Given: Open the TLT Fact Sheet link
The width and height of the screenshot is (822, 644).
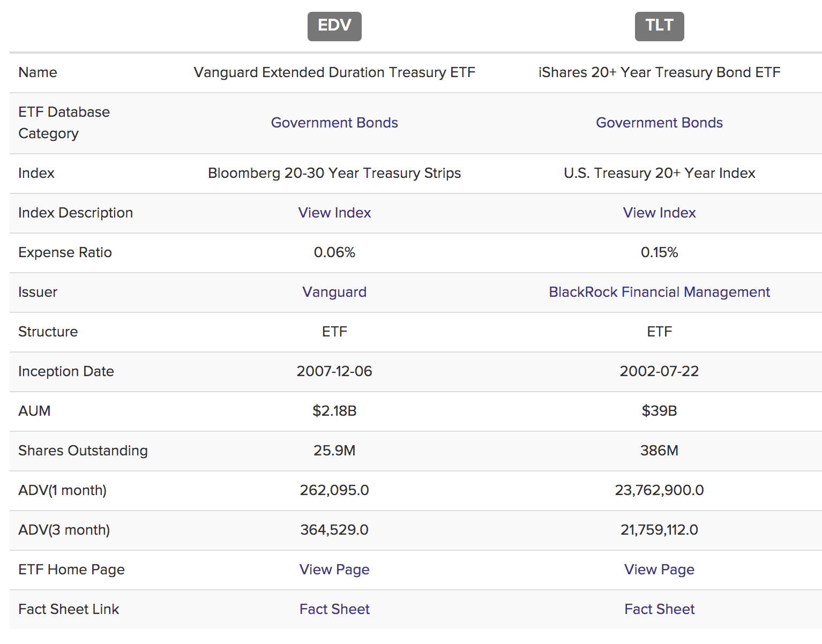Looking at the screenshot, I should (x=659, y=609).
